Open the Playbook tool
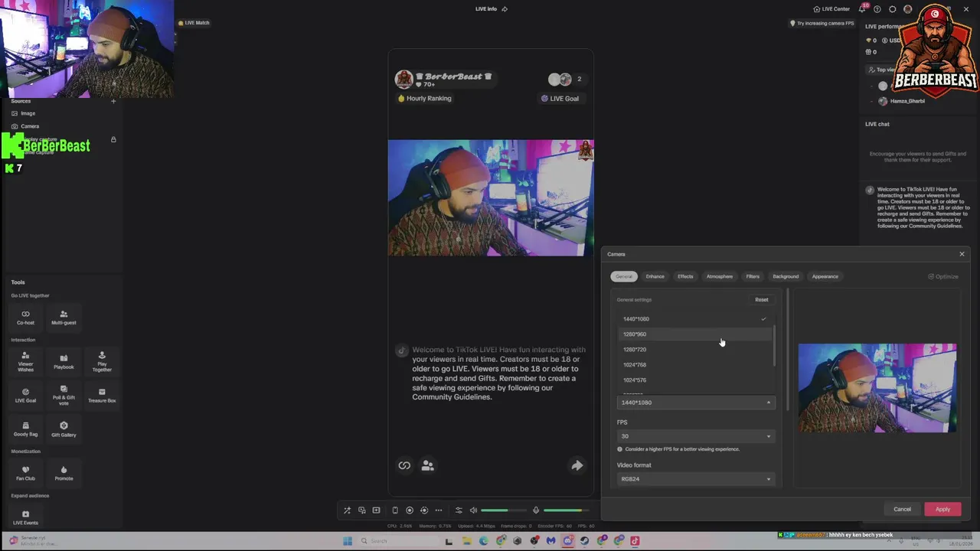980x551 pixels. point(64,362)
